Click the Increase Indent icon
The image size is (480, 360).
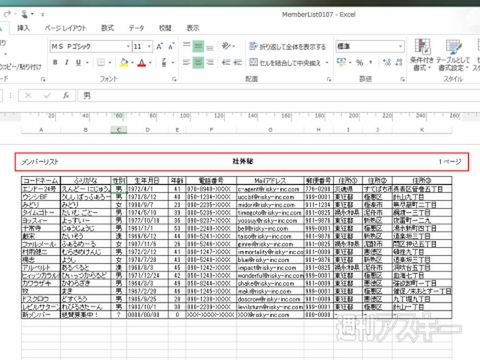(237, 62)
